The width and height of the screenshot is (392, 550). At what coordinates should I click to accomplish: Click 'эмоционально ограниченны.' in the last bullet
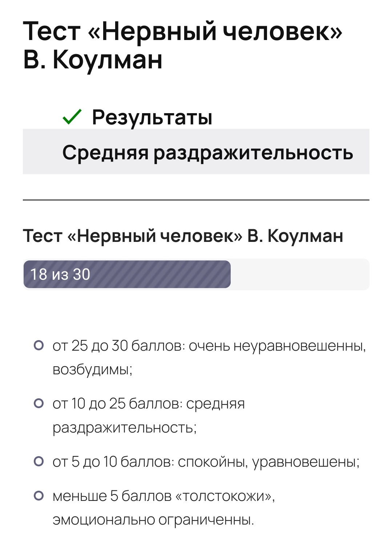point(153,519)
